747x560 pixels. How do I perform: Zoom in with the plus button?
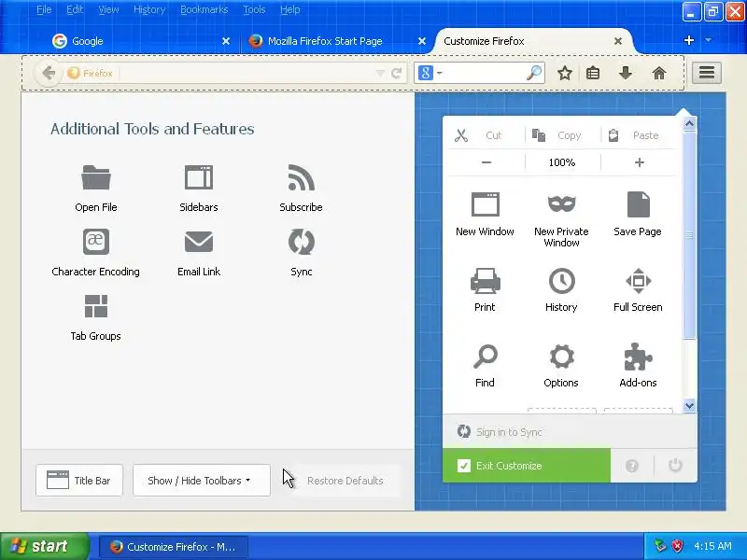point(640,162)
